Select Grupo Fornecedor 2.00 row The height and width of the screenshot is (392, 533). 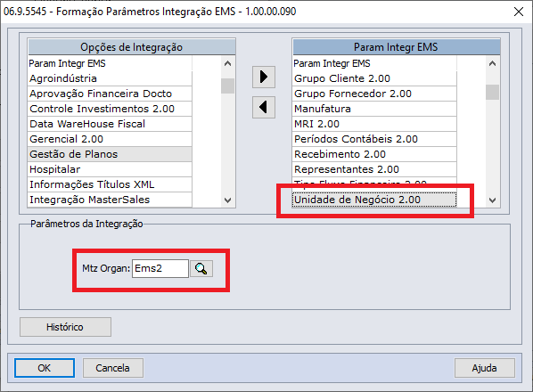(x=374, y=94)
